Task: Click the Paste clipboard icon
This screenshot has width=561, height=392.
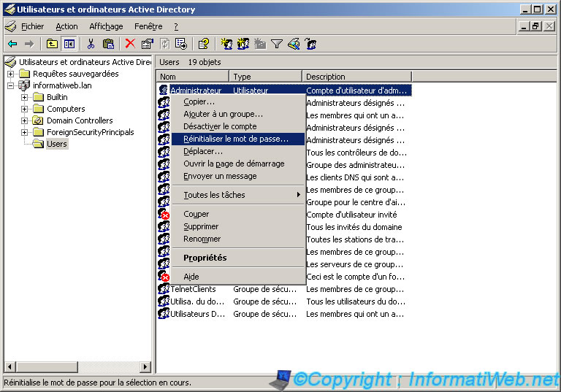Action: [x=108, y=44]
